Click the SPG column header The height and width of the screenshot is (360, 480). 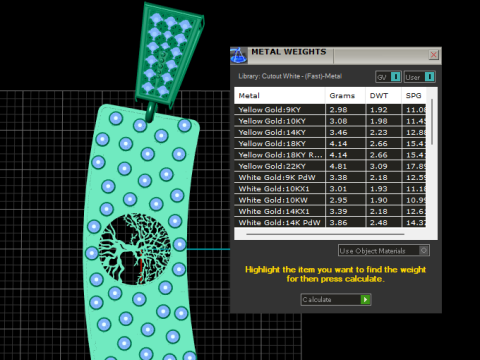(414, 96)
